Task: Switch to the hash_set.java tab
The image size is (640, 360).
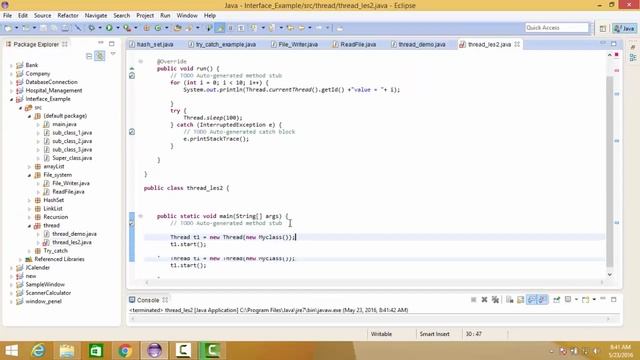Action: point(151,44)
